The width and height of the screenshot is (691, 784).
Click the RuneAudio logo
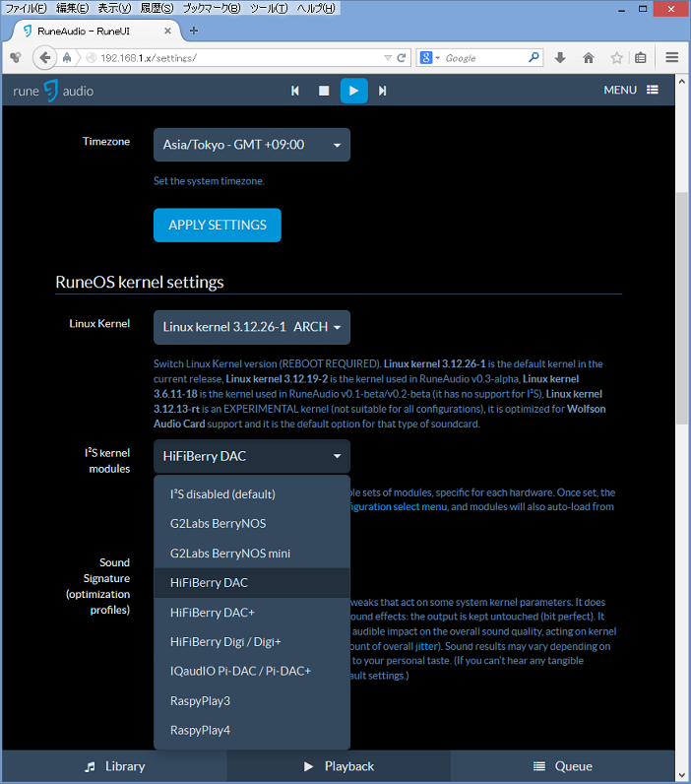53,91
